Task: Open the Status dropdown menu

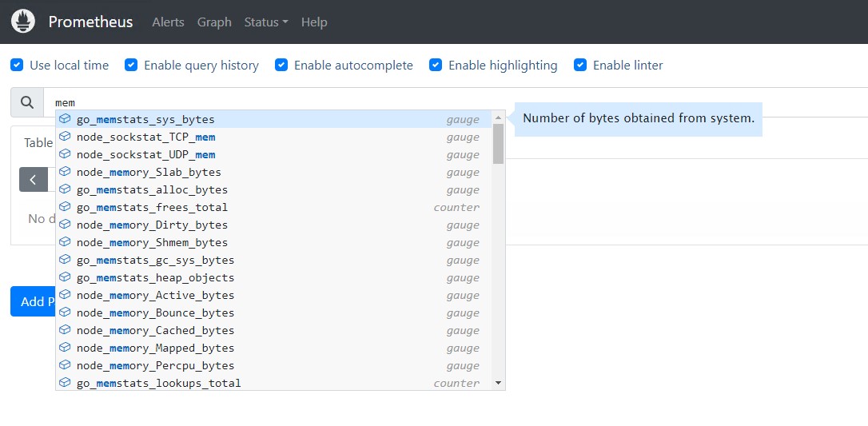Action: tap(266, 22)
